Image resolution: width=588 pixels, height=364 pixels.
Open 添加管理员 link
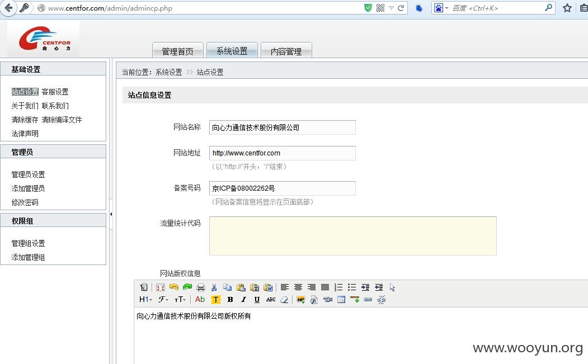tap(28, 188)
